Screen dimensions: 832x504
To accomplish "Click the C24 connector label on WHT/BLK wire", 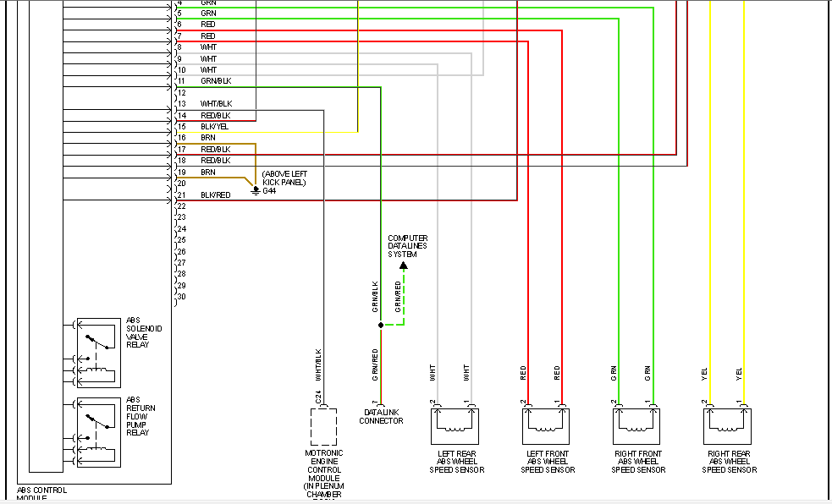I will 319,395.
